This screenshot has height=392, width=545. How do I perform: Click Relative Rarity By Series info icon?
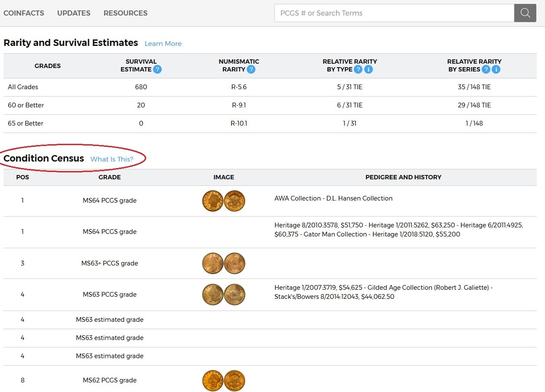496,69
